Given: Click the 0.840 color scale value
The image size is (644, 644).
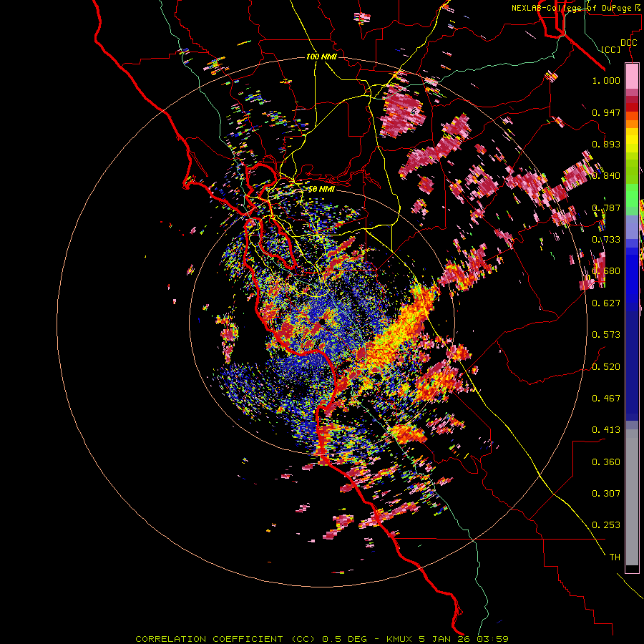Looking at the screenshot, I should (606, 176).
